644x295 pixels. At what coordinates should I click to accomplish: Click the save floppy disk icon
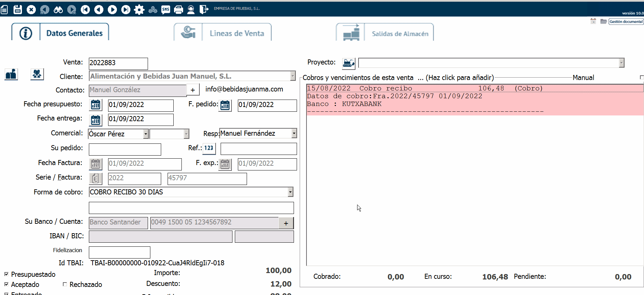tap(18, 9)
